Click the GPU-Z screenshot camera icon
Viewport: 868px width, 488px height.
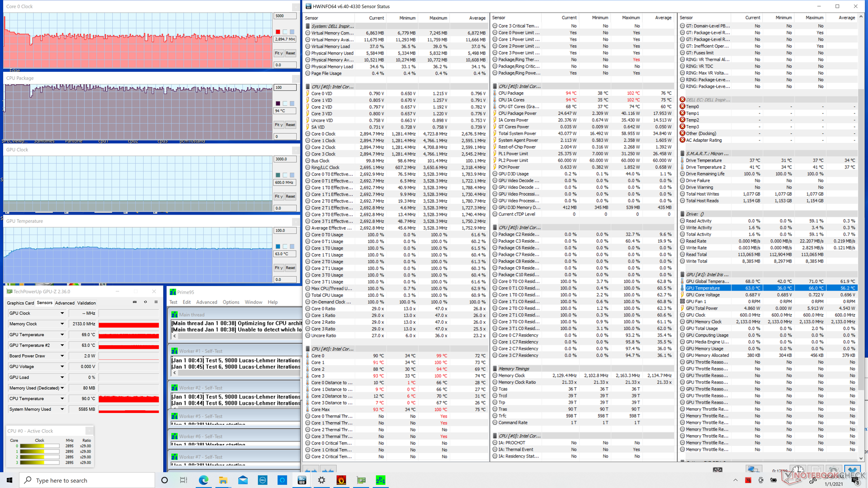[135, 302]
